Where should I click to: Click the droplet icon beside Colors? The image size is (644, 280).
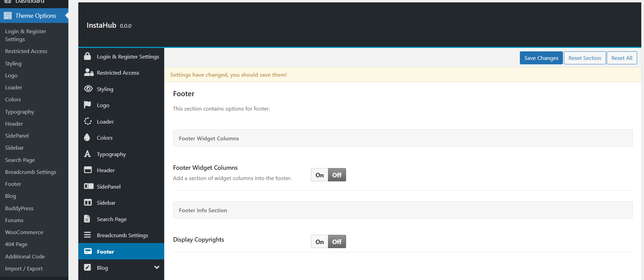coord(87,138)
